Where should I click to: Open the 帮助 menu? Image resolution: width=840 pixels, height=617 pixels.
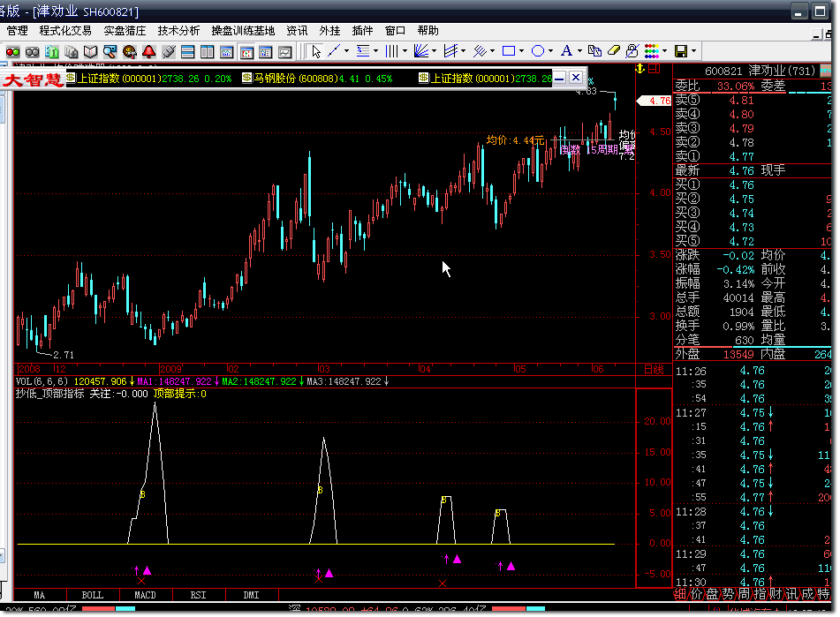(428, 31)
